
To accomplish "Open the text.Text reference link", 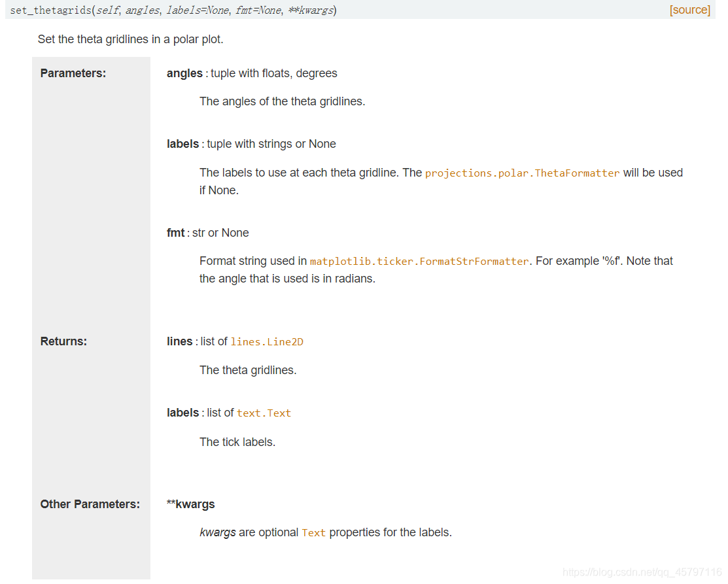I will [264, 413].
